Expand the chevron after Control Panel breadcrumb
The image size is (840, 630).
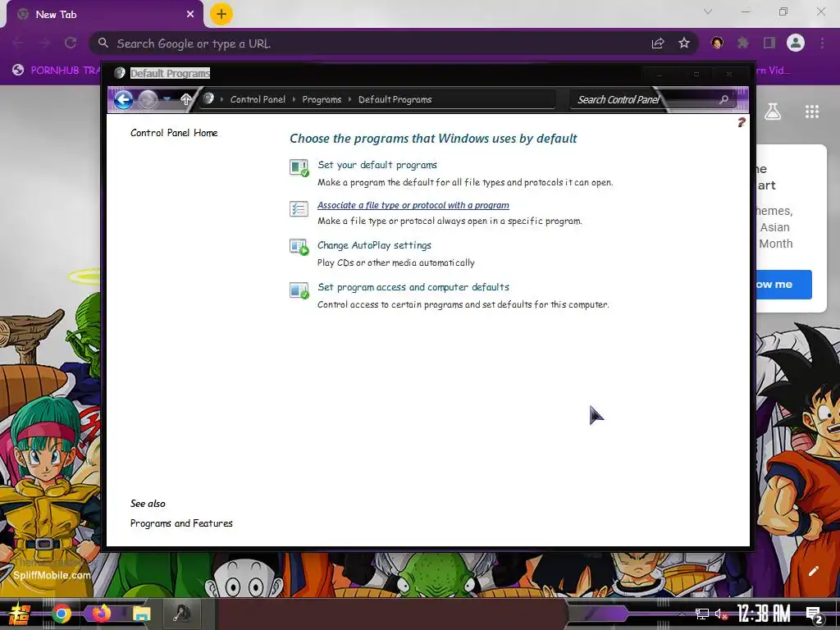pos(294,99)
